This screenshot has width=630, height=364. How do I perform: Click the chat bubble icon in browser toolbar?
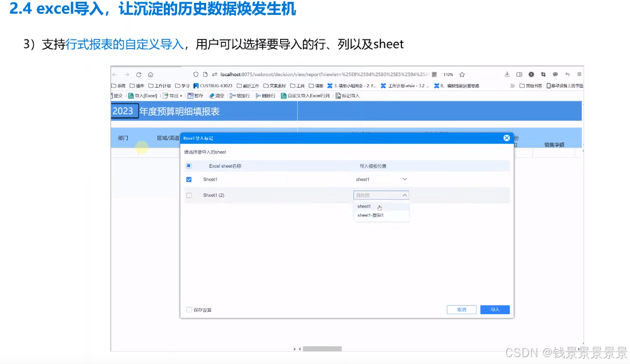[556, 74]
